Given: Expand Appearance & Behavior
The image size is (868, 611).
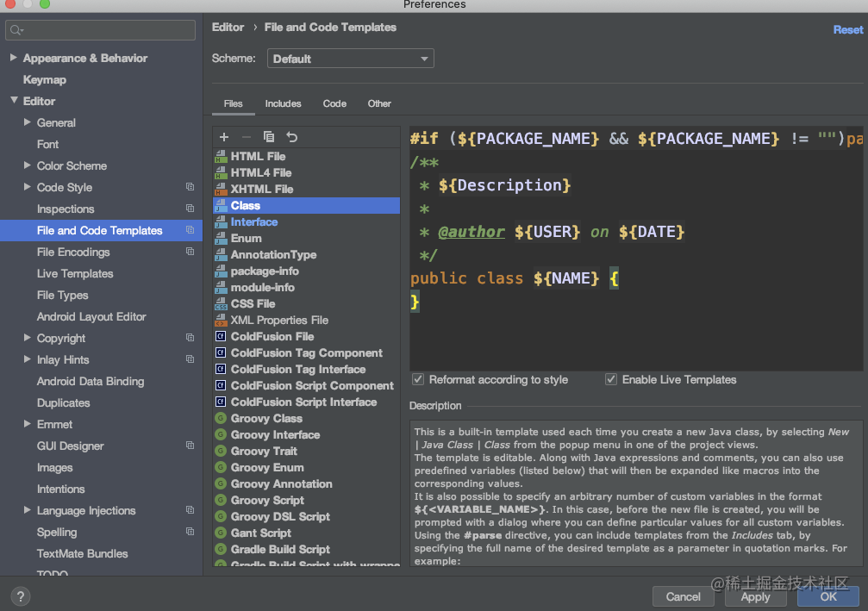Looking at the screenshot, I should tap(13, 58).
